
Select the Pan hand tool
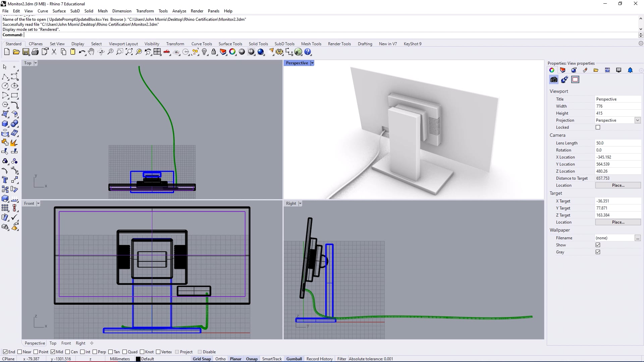(x=91, y=52)
